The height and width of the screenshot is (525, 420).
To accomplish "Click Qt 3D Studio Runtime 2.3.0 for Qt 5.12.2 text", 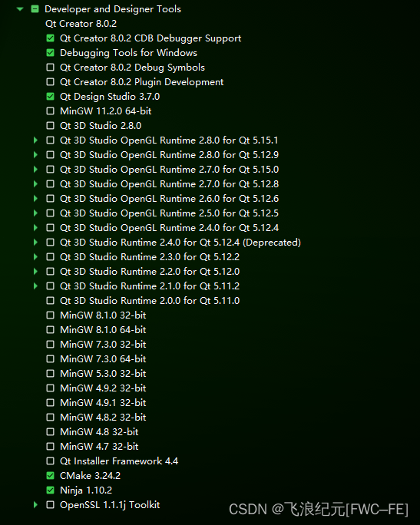I will click(x=150, y=257).
